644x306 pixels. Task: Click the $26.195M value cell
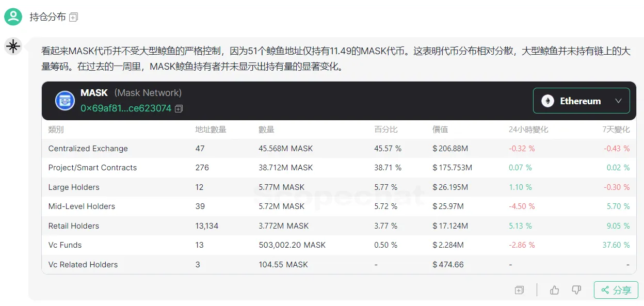tap(450, 187)
